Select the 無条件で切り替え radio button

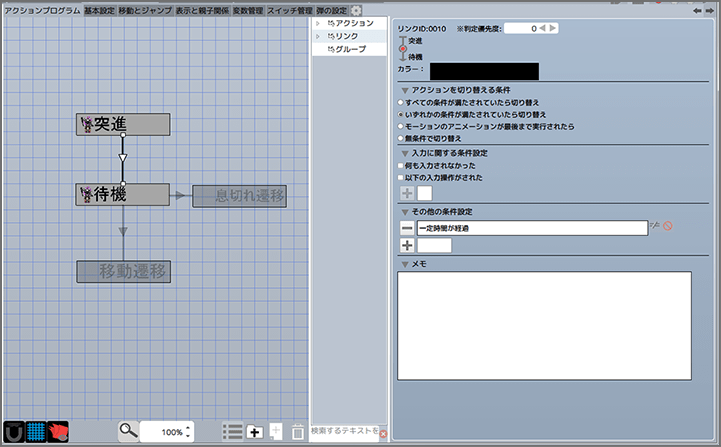[x=402, y=139]
